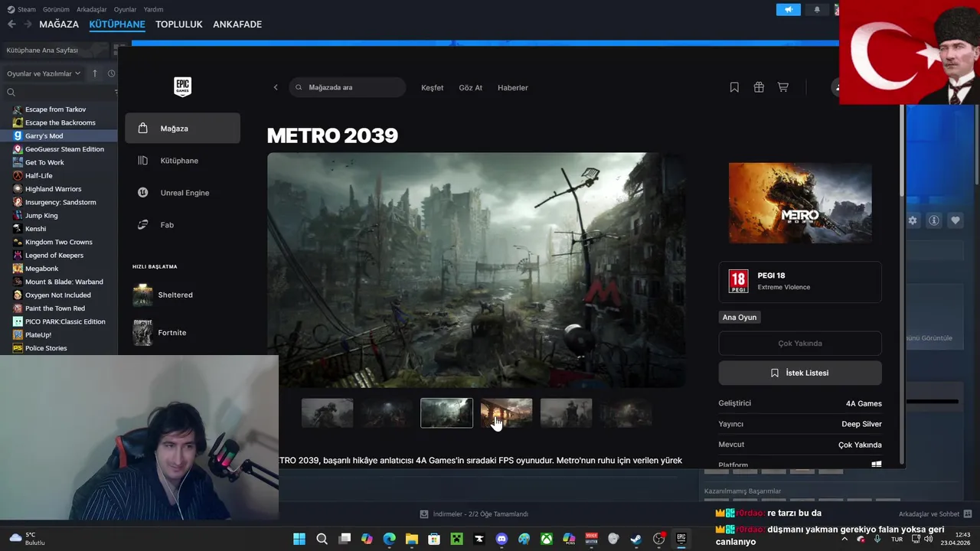Screen dimensions: 980x551
Task: Navigate back with Steam back arrow
Action: [x=11, y=24]
